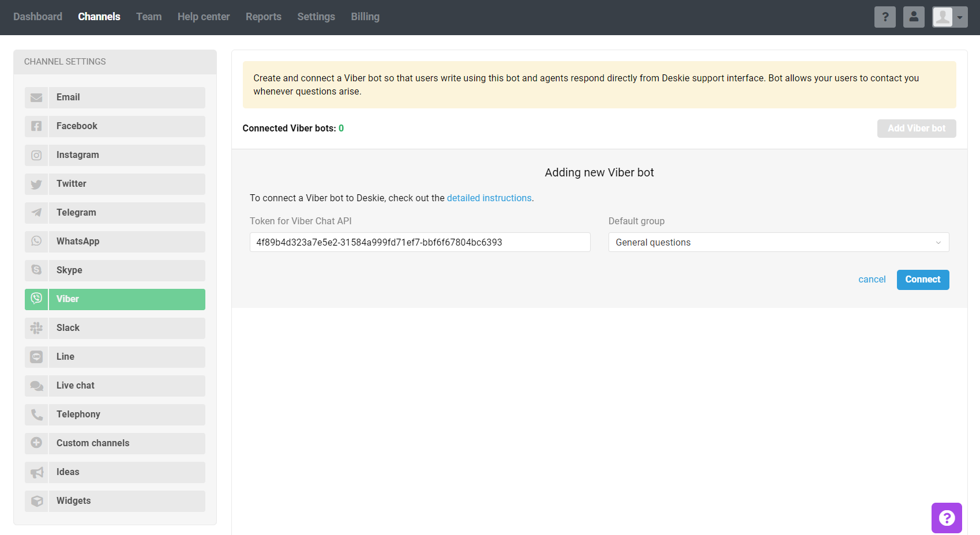The height and width of the screenshot is (535, 980).
Task: Click the Telegram paper plane icon
Action: point(36,213)
